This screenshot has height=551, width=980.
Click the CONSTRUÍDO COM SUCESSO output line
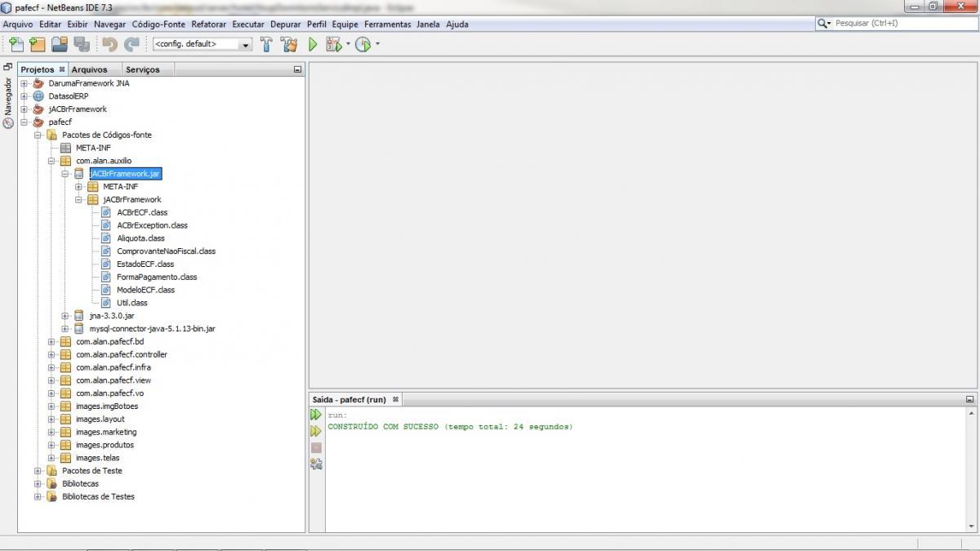pyautogui.click(x=450, y=427)
